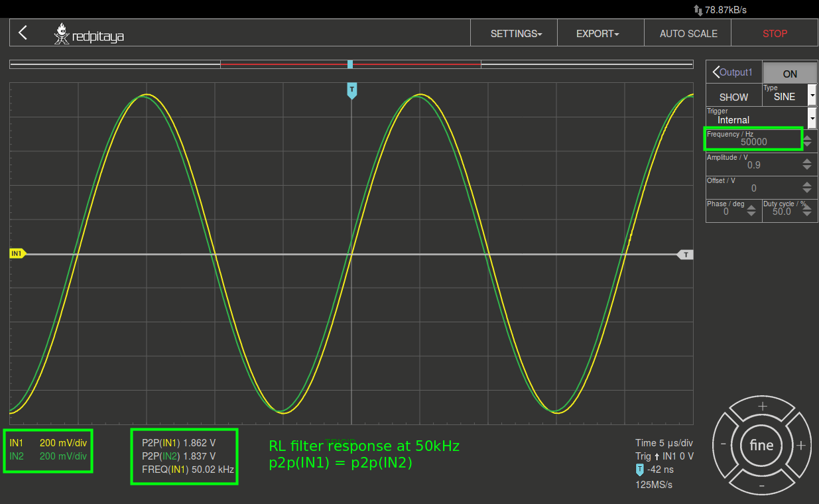819x504 pixels.
Task: Toggle the fine adjustment center button
Action: point(762,446)
